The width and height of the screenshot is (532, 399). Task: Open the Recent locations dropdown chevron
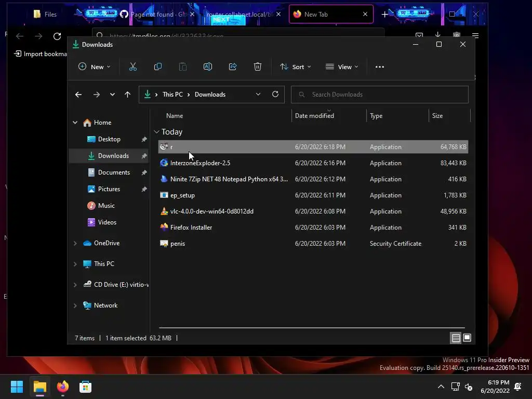(x=112, y=95)
